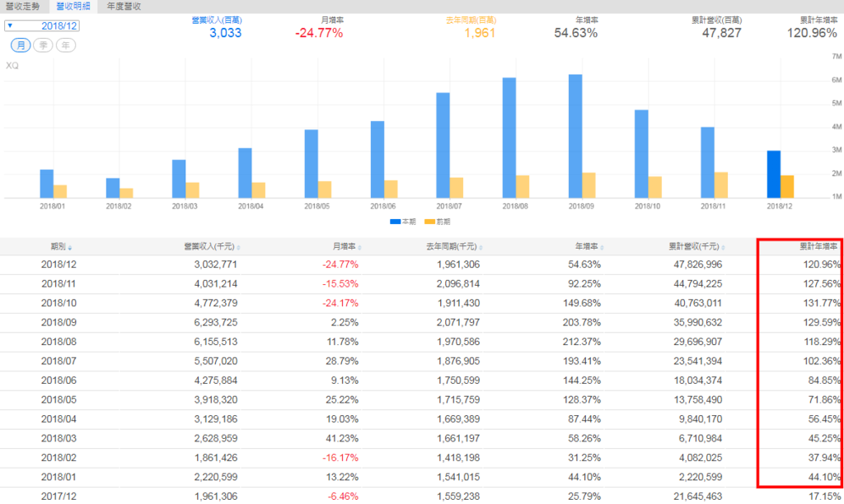
Task: Select table row 2018/12
Action: coord(422,264)
